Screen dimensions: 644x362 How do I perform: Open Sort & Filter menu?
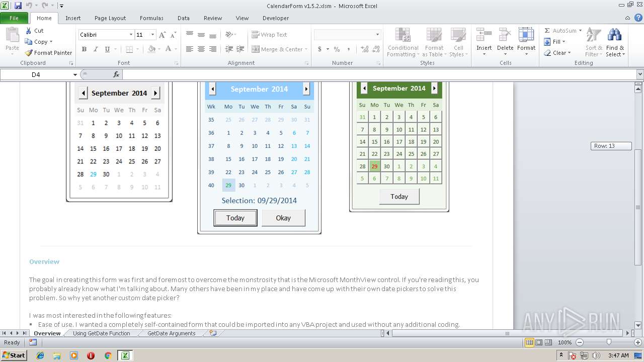click(594, 42)
